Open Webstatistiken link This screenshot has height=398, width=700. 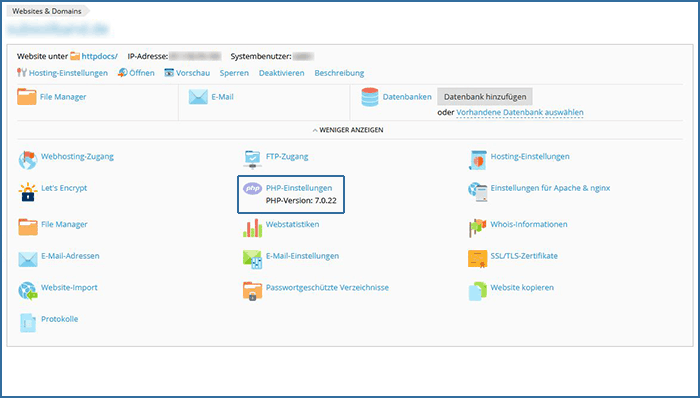coord(292,224)
